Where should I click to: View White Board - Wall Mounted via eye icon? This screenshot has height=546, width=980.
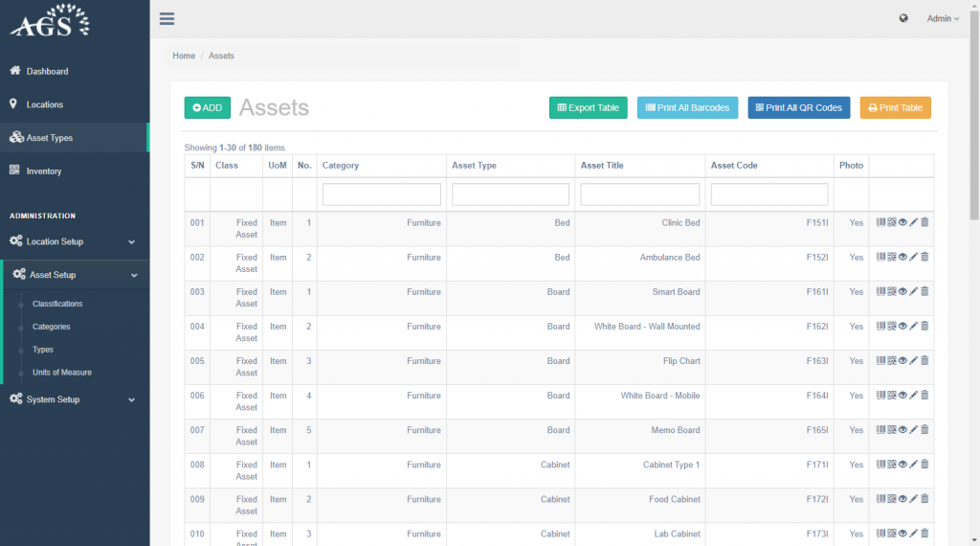point(902,326)
